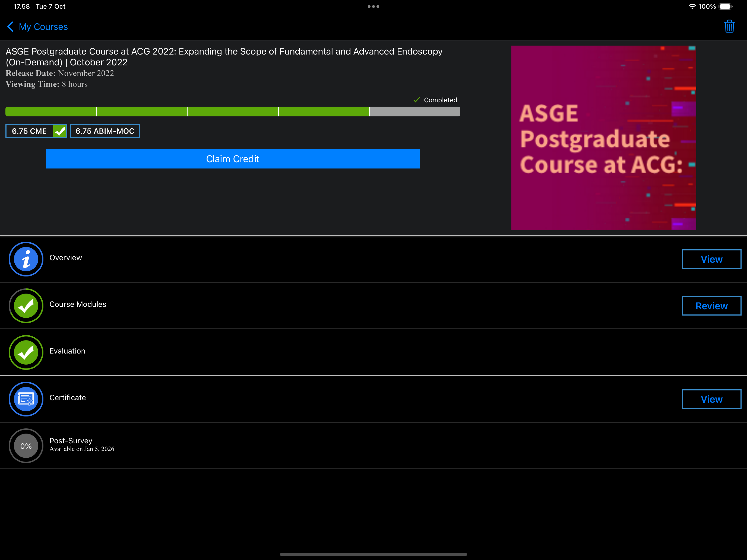Tap the date Tue 7 Oct
This screenshot has height=560, width=747.
coord(51,7)
